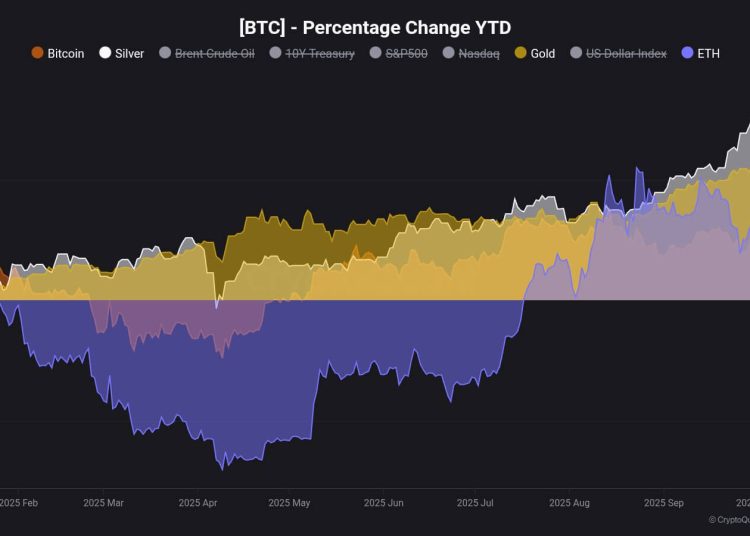Toggle the ETH series label
Viewport: 750px width, 536px height.
708,53
